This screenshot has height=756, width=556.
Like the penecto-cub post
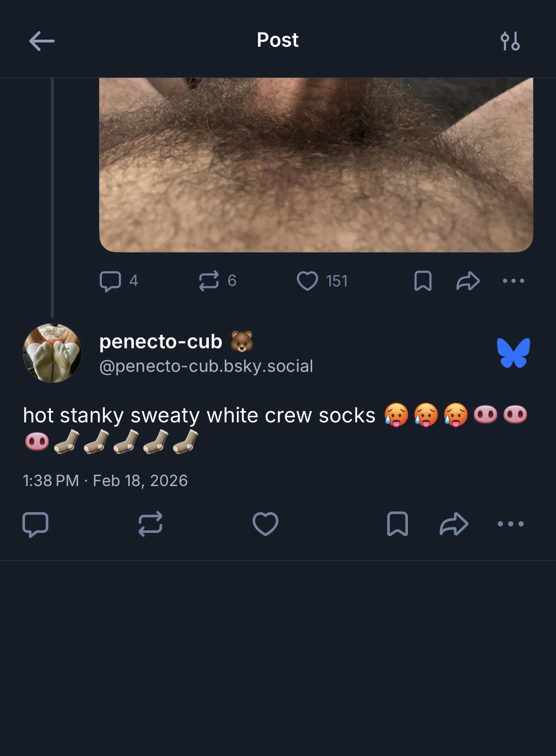click(266, 524)
